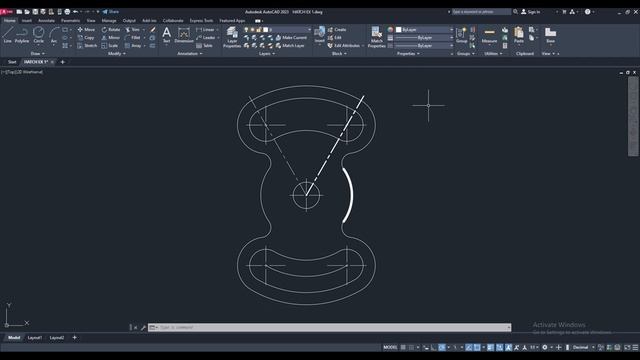Image resolution: width=640 pixels, height=360 pixels.
Task: Click the Group tool
Action: click(462, 35)
